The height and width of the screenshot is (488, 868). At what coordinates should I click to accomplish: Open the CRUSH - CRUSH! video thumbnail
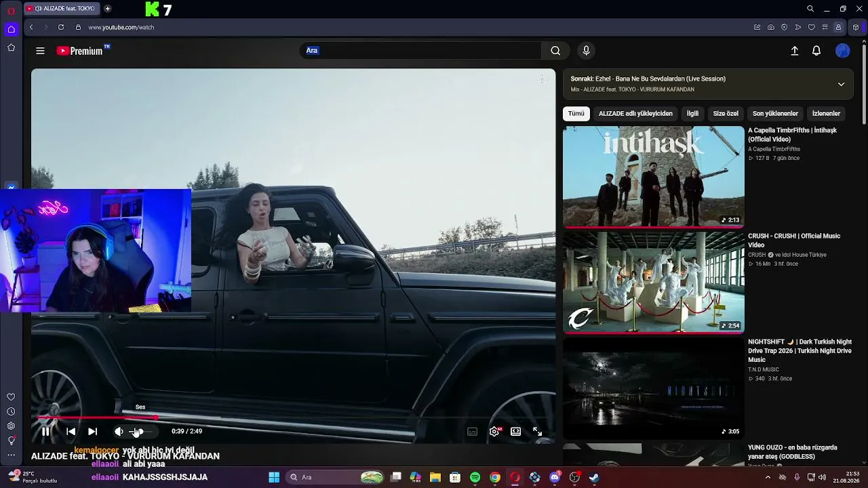(654, 282)
